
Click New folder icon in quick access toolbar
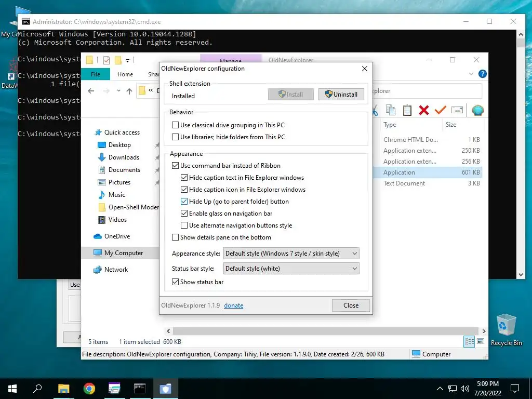118,60
